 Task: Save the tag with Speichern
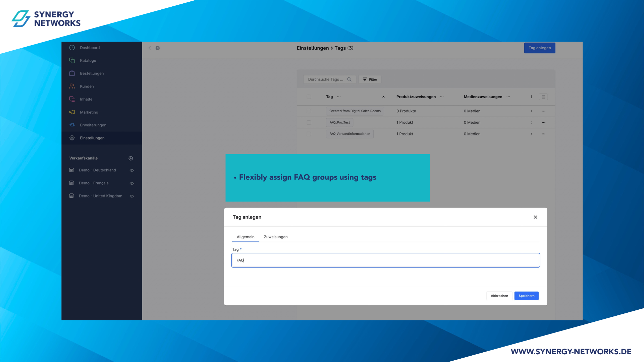pyautogui.click(x=526, y=296)
